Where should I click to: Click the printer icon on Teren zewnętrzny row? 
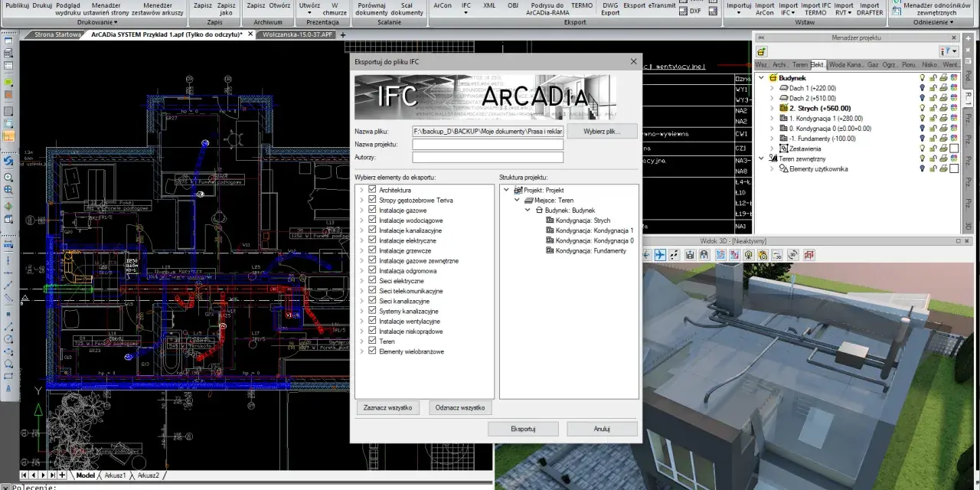tap(943, 158)
